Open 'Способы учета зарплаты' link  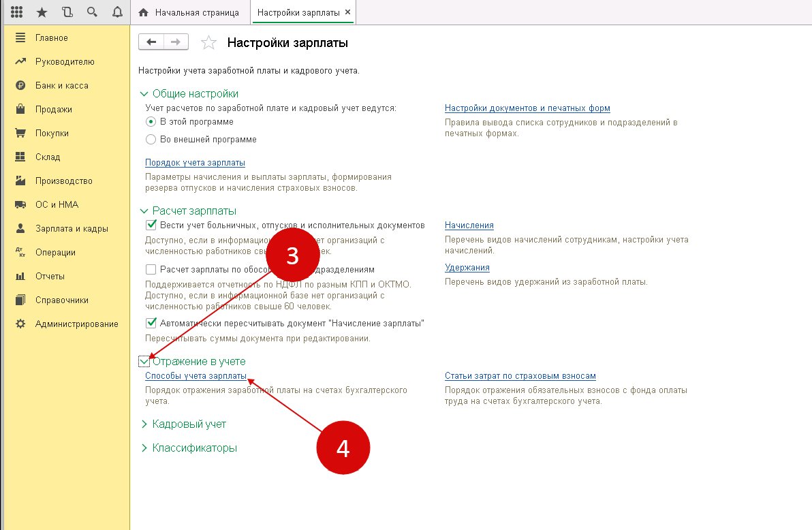pos(196,376)
